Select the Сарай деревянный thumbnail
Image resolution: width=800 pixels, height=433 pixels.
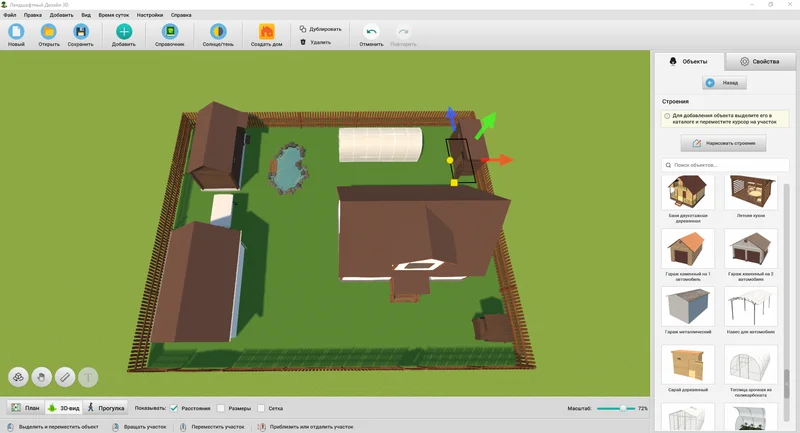(687, 365)
